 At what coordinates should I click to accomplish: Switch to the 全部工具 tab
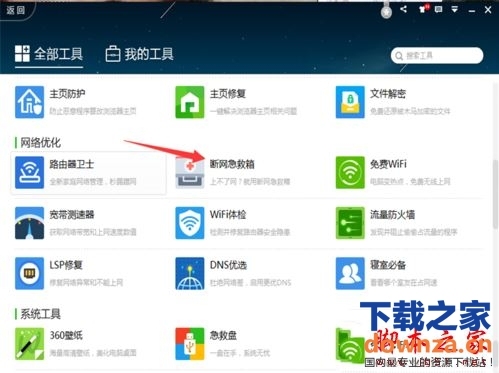pos(49,54)
